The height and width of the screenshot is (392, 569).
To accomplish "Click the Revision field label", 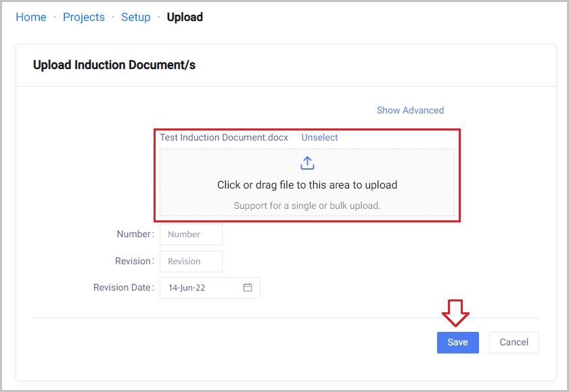I will 133,261.
